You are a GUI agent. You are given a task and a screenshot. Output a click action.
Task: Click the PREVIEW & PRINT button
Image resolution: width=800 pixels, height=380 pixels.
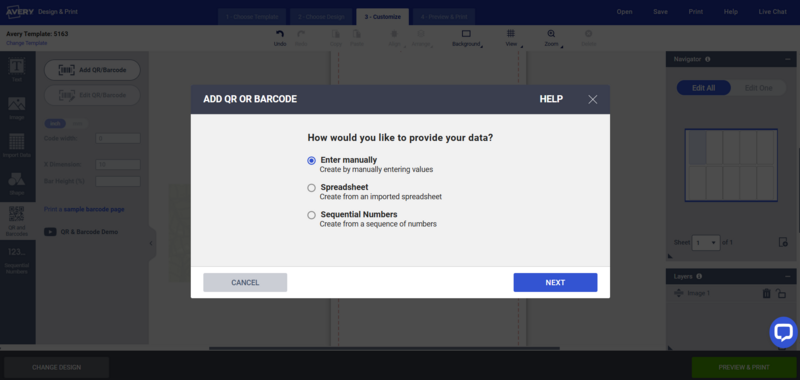(744, 367)
